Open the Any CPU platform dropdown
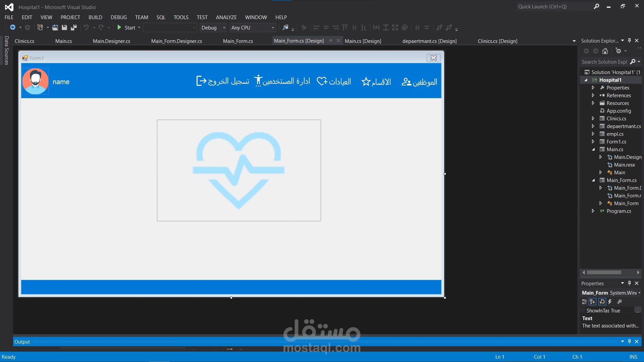 click(273, 28)
